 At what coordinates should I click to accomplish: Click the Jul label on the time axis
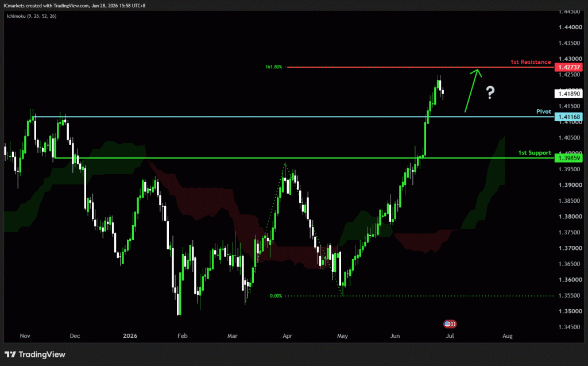450,336
